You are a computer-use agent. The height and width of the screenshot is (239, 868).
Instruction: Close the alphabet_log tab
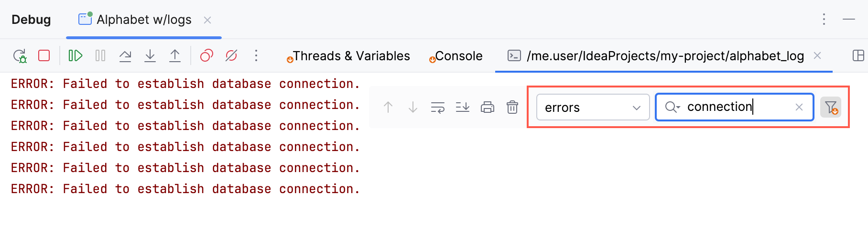[817, 55]
